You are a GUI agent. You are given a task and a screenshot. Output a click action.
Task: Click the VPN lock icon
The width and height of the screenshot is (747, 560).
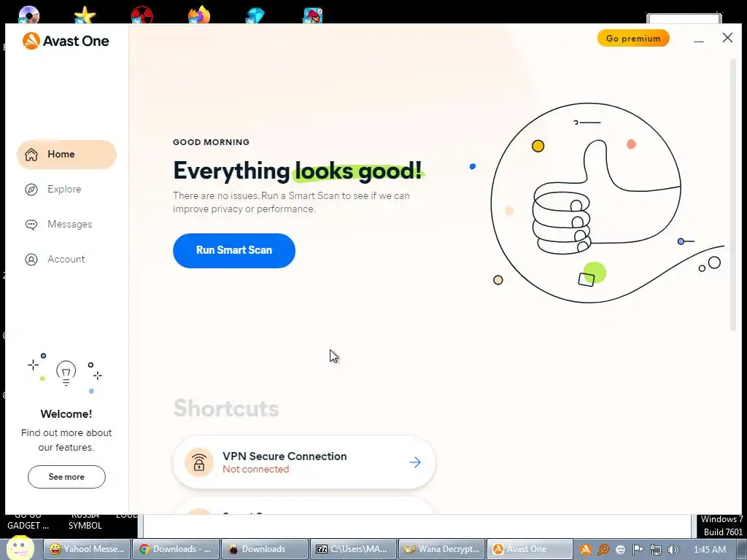click(199, 462)
